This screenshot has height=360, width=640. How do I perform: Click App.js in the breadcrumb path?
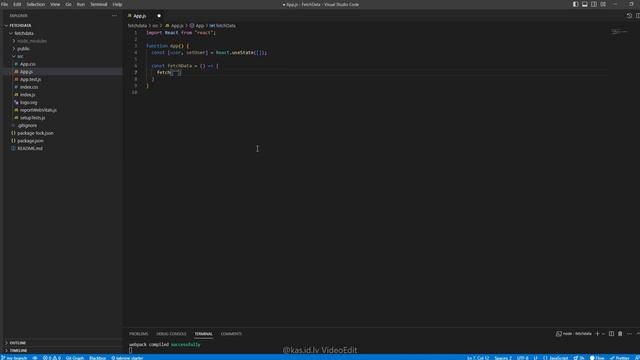(174, 26)
